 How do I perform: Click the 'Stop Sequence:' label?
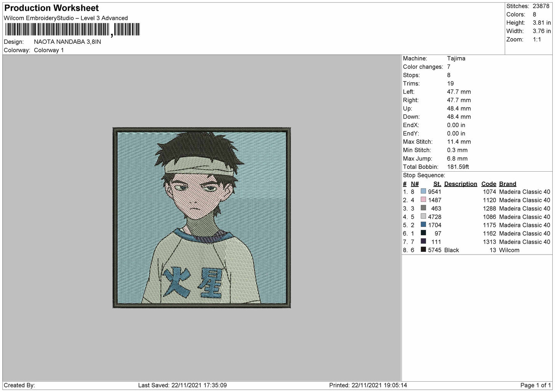click(424, 175)
